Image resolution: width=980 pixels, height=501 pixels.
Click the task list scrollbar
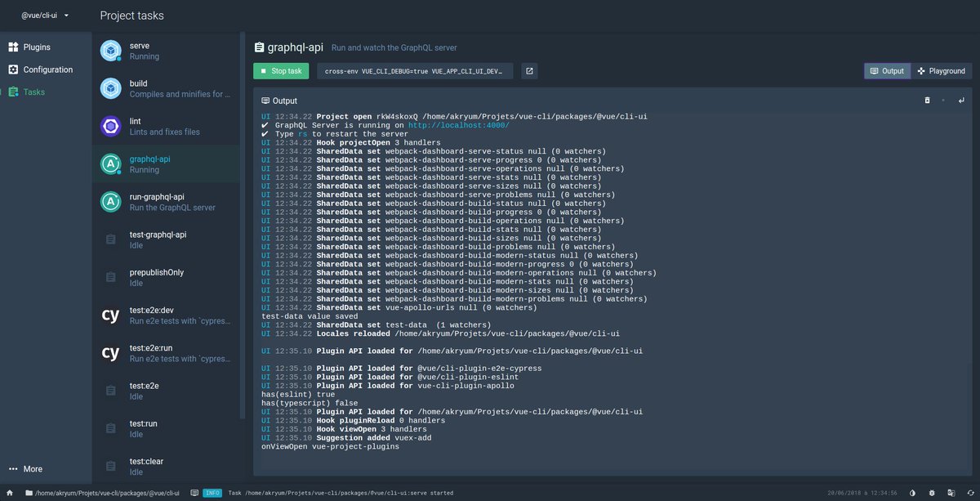click(x=241, y=225)
